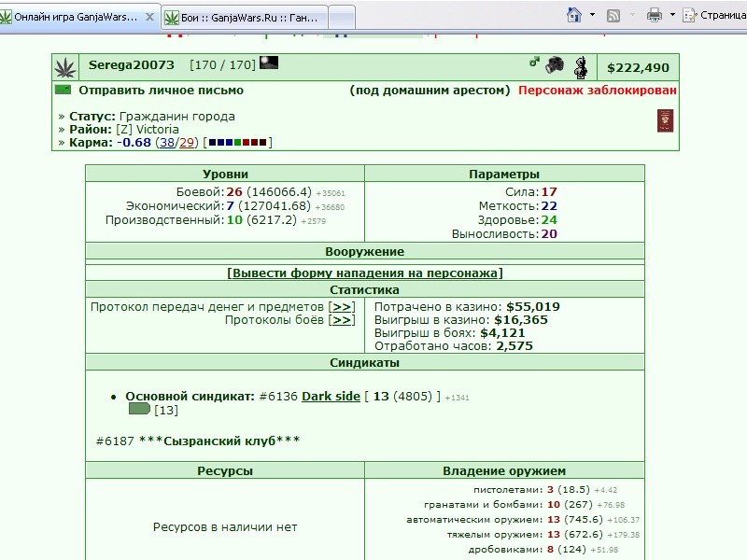Screen dimensions: 747x560
Task: Open the Вывести форму нападения на персонажа link
Action: coord(365,273)
